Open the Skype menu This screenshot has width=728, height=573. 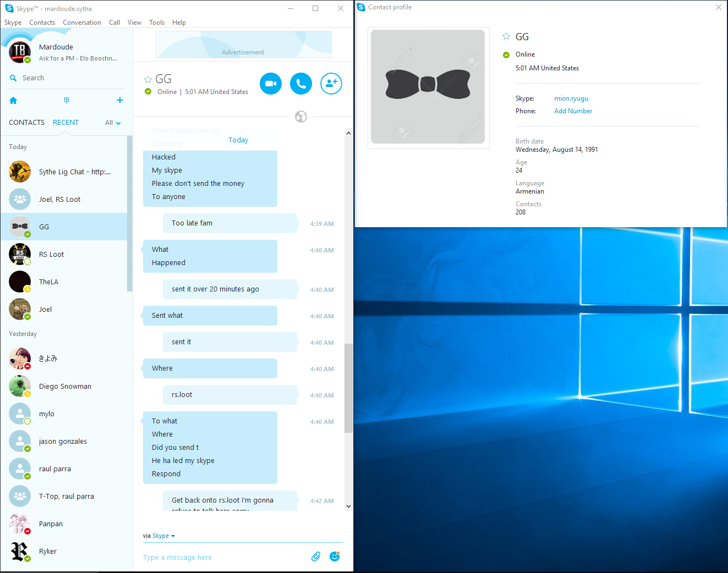pos(13,23)
